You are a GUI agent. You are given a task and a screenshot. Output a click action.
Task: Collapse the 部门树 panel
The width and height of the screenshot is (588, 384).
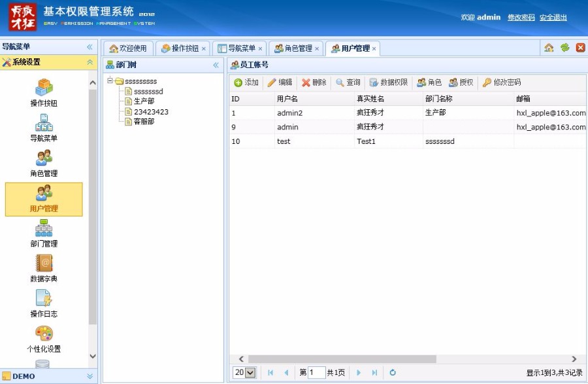[216, 65]
